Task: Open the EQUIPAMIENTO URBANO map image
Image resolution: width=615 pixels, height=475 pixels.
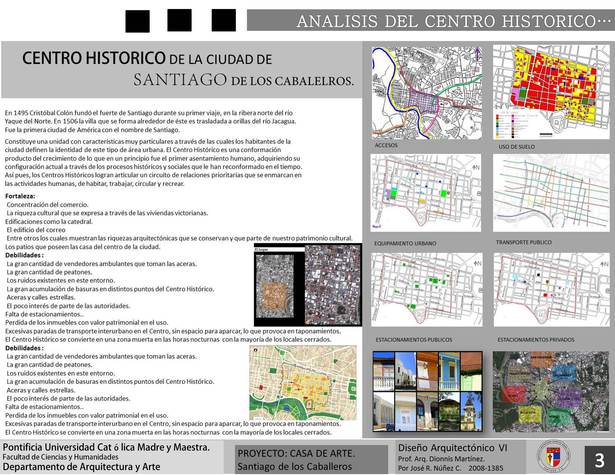Action: (x=426, y=193)
